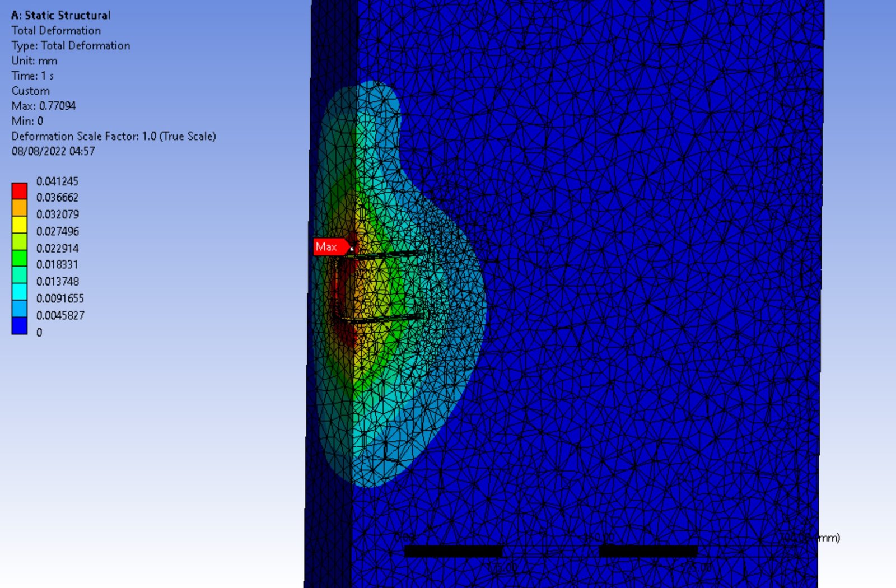Click the 'Max: 0.77094' text line
Viewport: 896px width, 588px height.
44,106
